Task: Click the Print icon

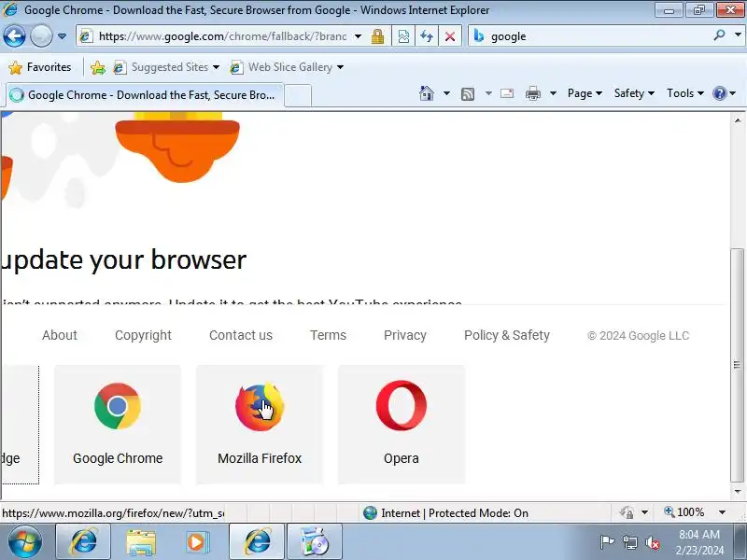Action: [532, 94]
